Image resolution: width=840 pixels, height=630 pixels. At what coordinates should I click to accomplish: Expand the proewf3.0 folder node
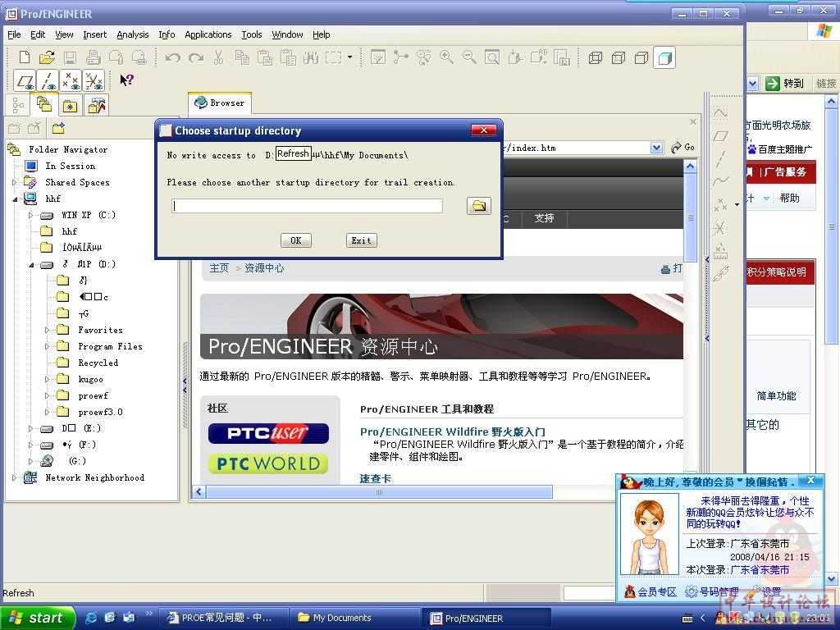coord(47,412)
